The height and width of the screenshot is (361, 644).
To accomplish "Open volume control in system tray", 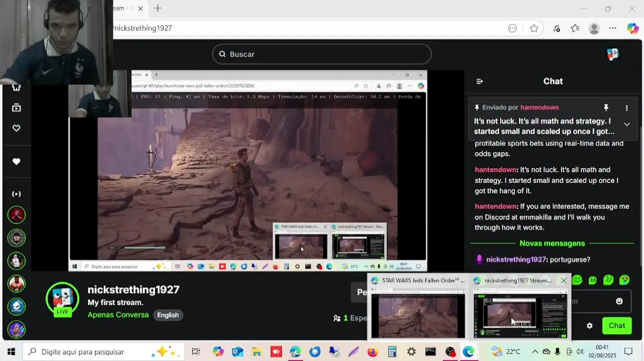I will click(x=580, y=352).
